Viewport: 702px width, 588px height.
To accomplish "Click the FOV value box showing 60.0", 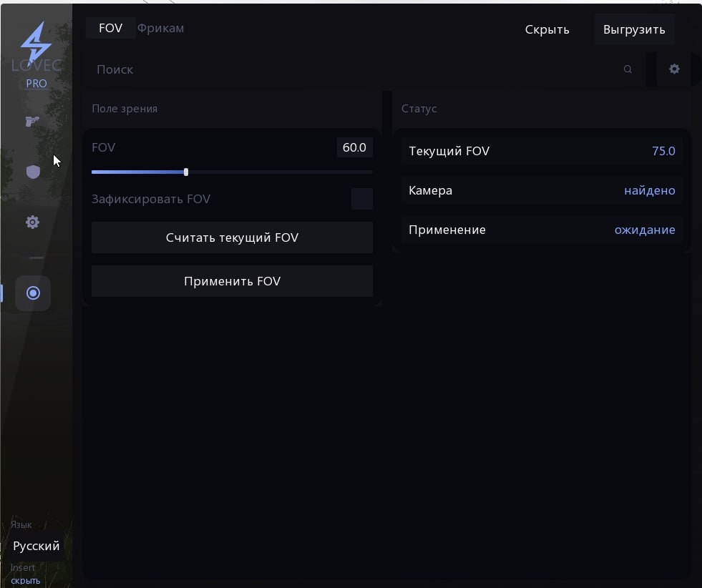I will [354, 148].
